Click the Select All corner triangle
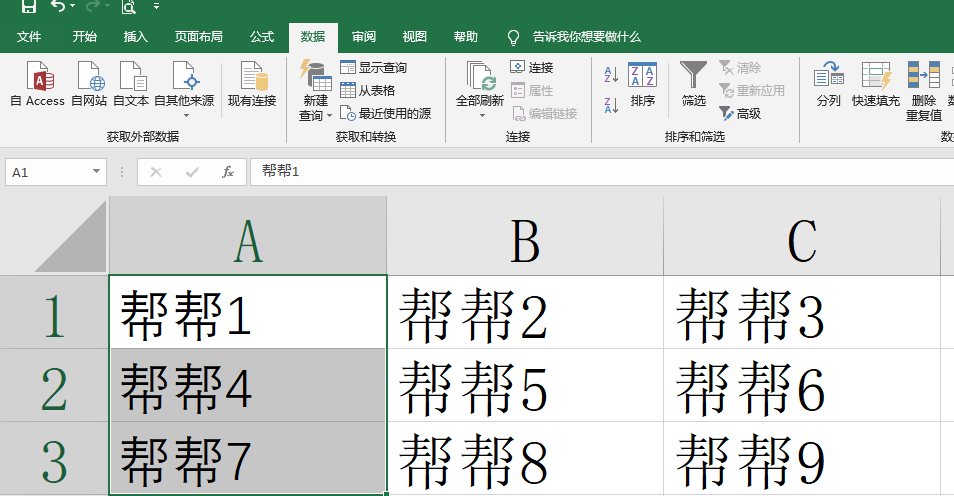This screenshot has height=496, width=954. tap(71, 236)
